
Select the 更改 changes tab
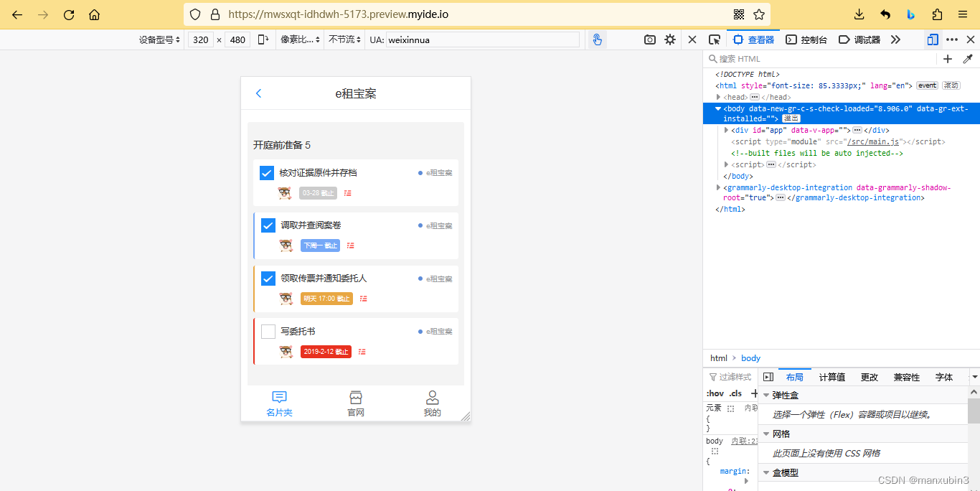click(870, 377)
